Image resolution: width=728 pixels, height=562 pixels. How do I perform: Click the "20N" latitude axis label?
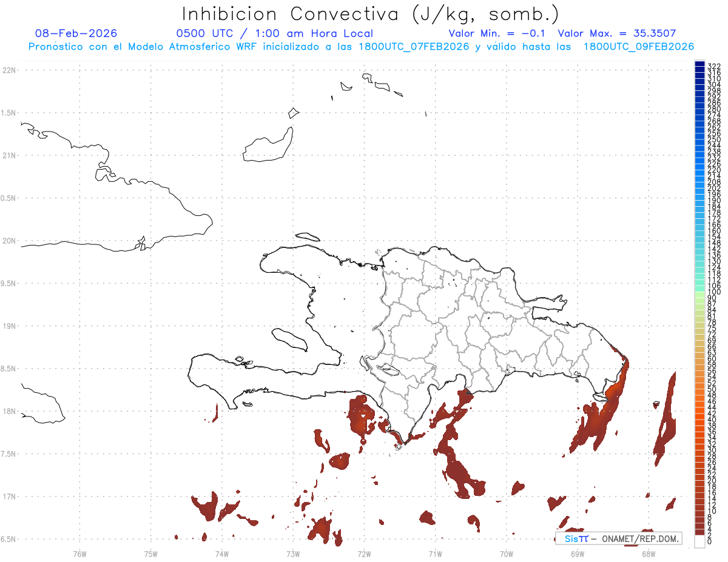coord(9,241)
